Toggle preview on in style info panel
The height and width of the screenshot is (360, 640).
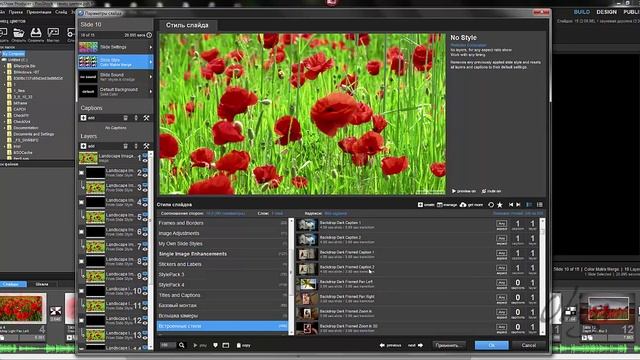tap(464, 191)
